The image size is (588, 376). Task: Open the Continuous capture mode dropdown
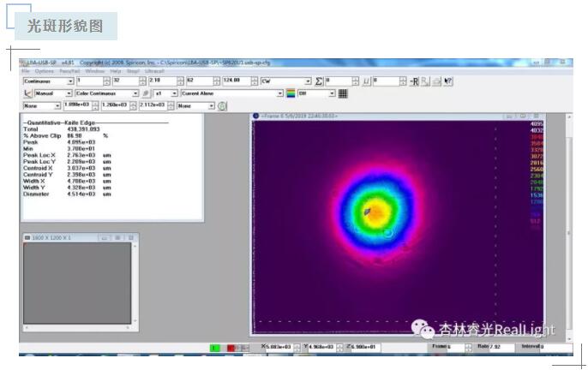[70, 81]
